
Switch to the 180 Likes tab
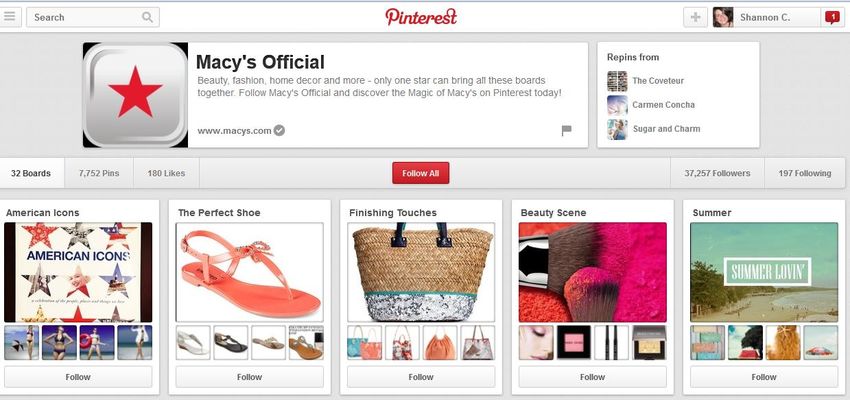tap(166, 173)
